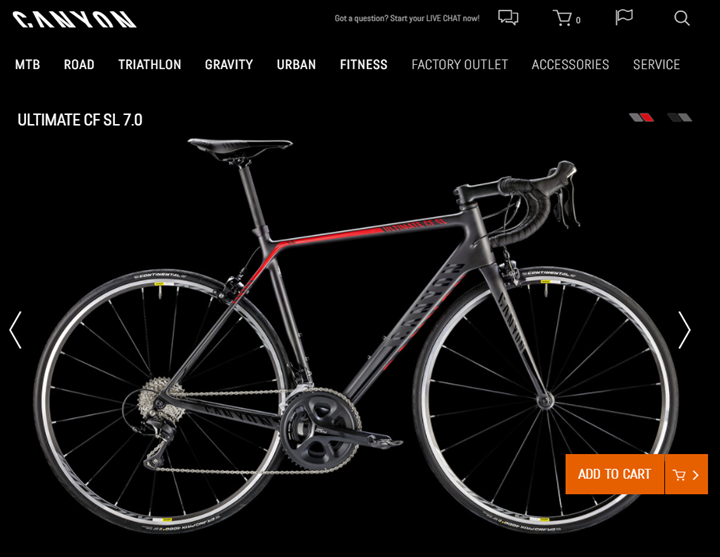The image size is (720, 557).
Task: Click cart arrow icon beside Add to Cart
Action: pos(686,474)
